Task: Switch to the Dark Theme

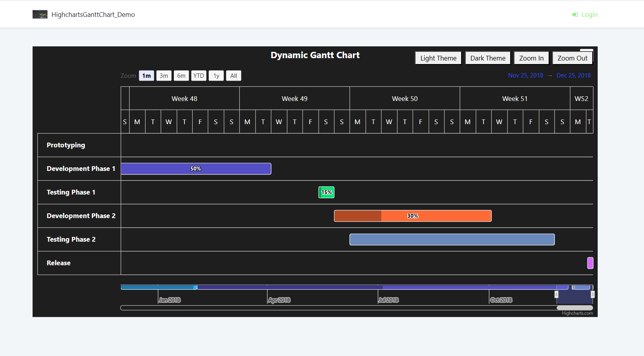Action: 487,58
